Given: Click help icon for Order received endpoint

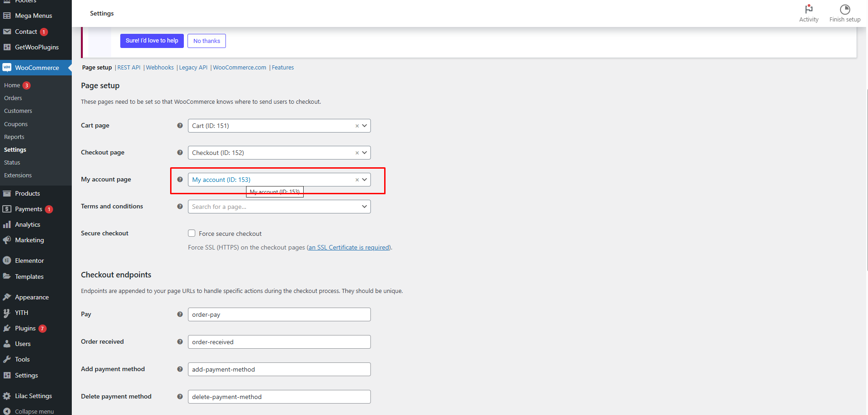Looking at the screenshot, I should tap(180, 341).
